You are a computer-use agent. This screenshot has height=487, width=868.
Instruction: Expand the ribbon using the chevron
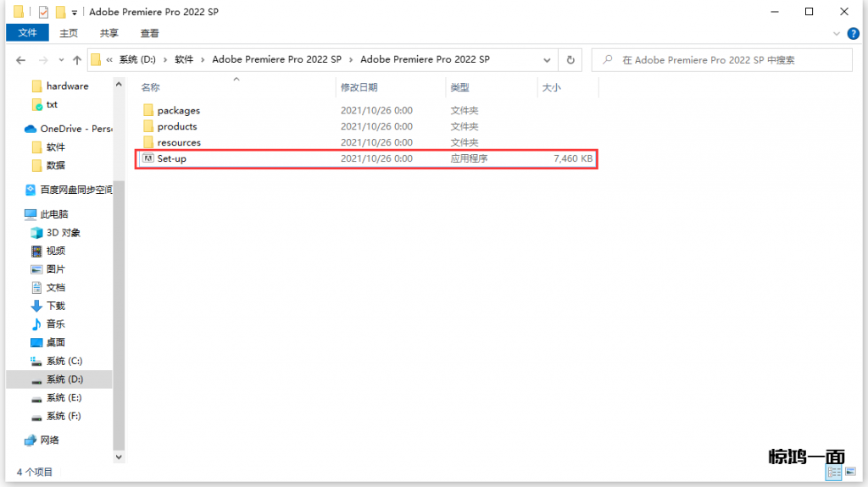[837, 33]
